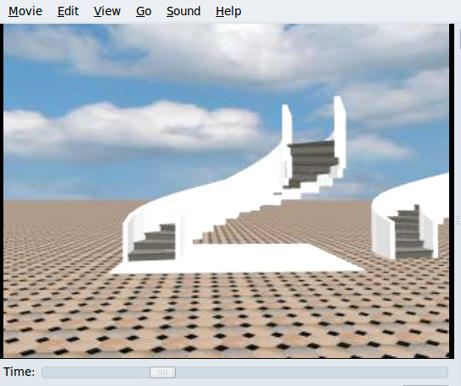Click the partially visible button at bottom right

(x=425, y=385)
